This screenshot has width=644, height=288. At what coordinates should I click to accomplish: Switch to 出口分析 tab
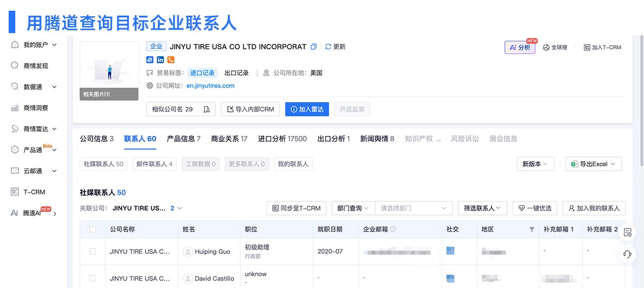(x=333, y=139)
